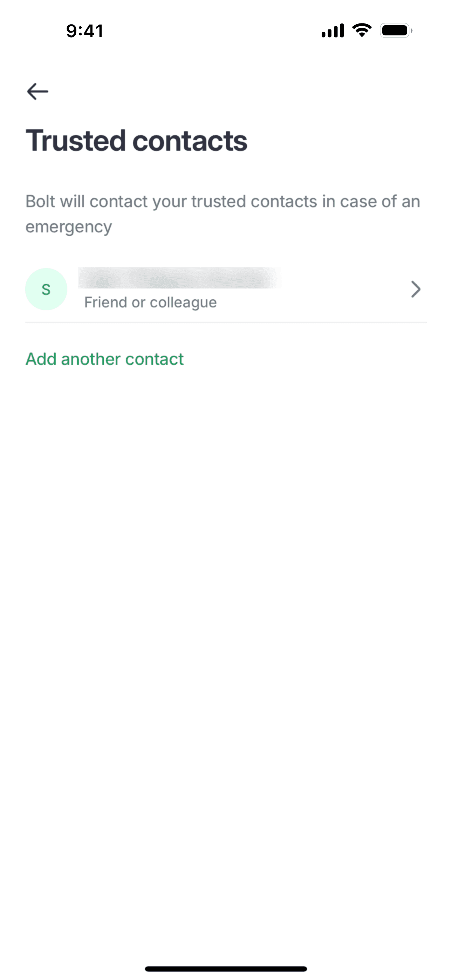Tap the battery indicator icon
This screenshot has width=452, height=980.
396,30
